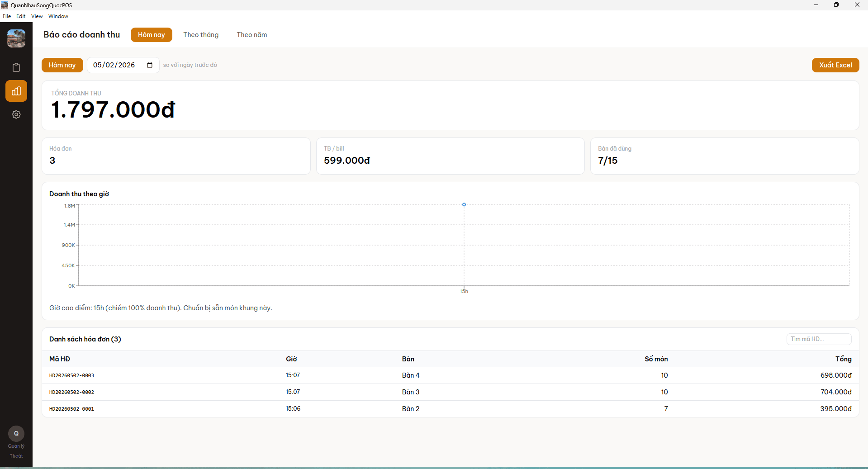Click the 15h axis label
868x469 pixels.
click(464, 291)
